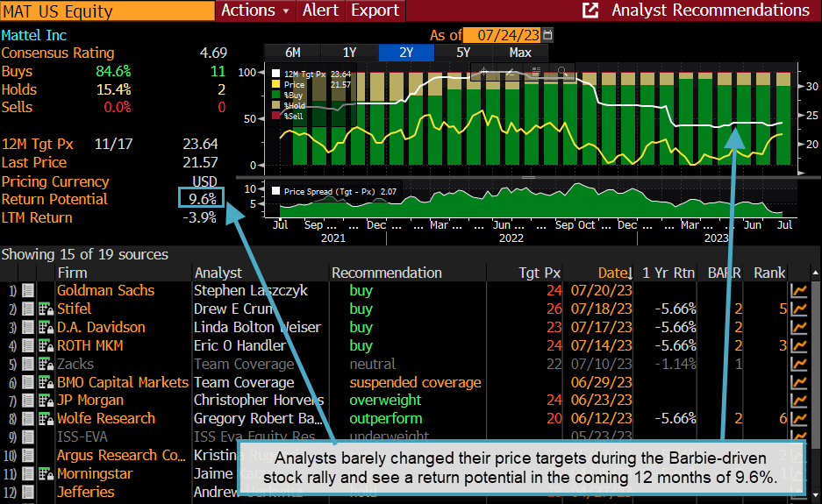Open the Jefferies firm link
The image size is (822, 504).
pyautogui.click(x=85, y=492)
